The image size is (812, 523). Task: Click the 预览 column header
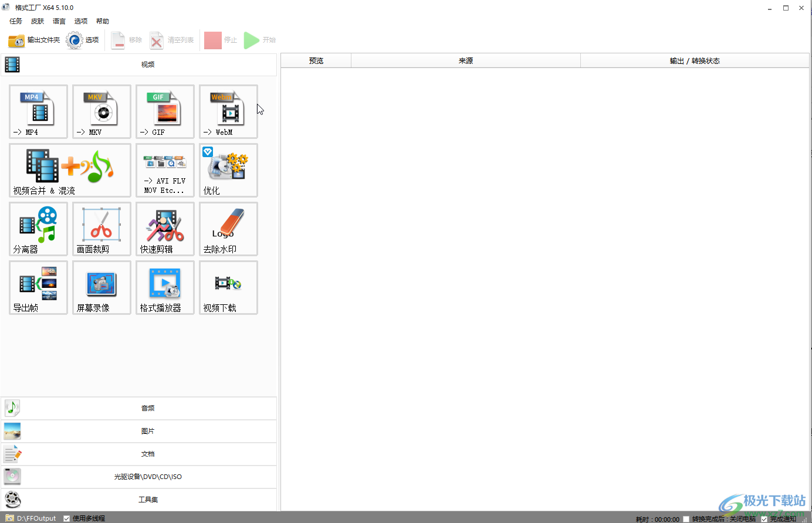pos(316,60)
